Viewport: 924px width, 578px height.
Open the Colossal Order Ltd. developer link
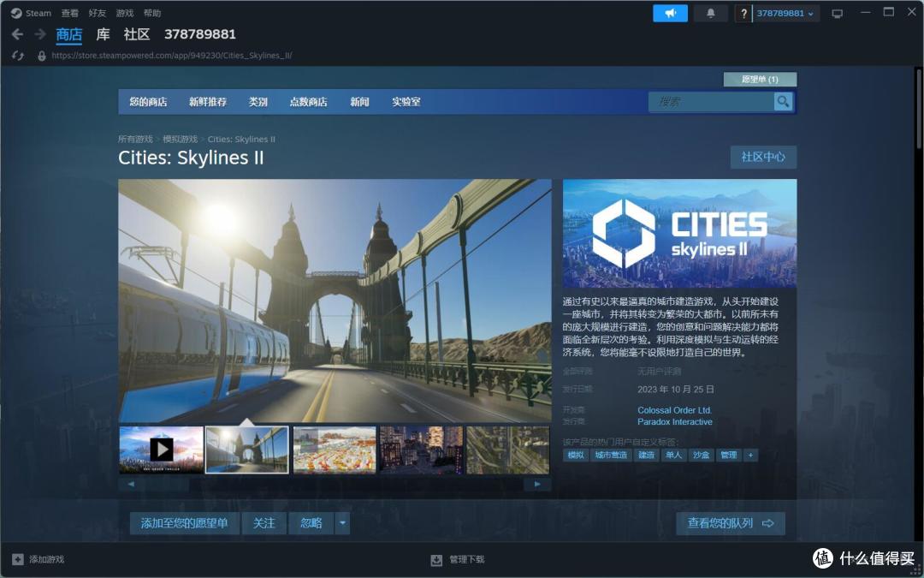675,410
